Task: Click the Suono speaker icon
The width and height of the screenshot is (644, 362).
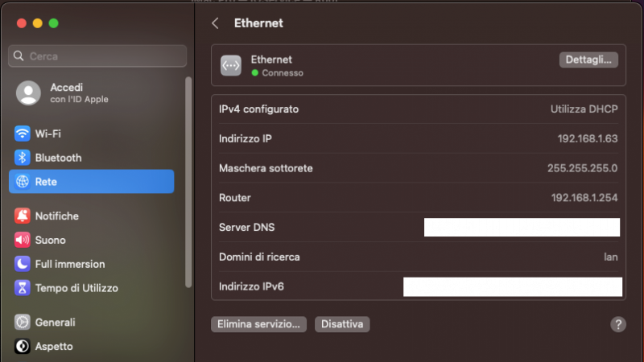Action: point(22,240)
